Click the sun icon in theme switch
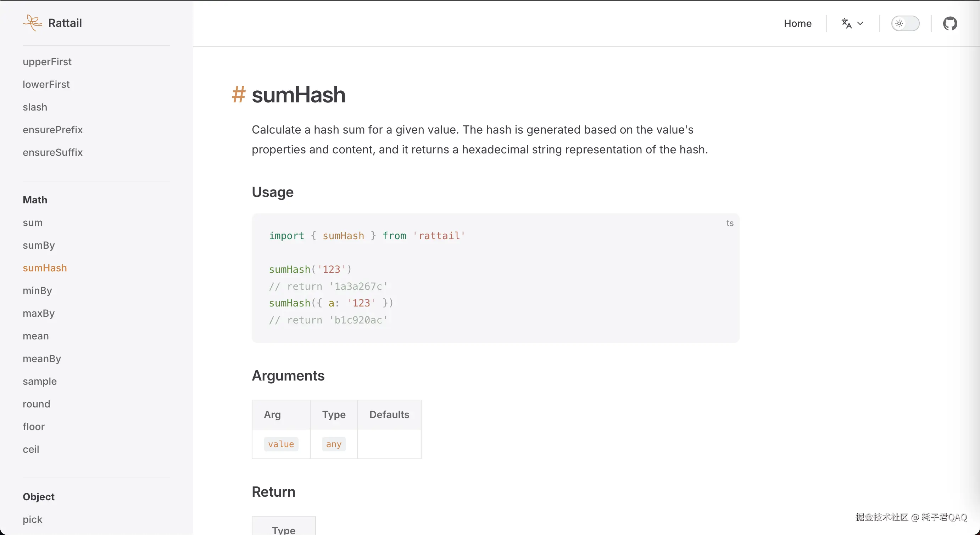The image size is (980, 535). 899,24
